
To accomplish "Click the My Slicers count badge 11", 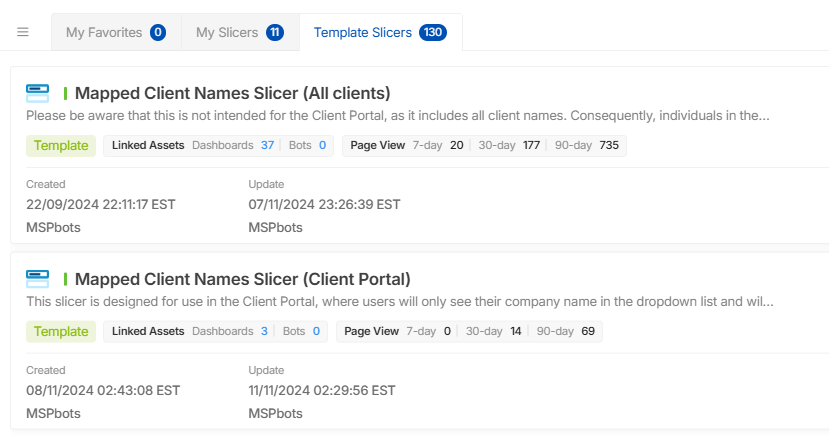I will click(x=274, y=32).
